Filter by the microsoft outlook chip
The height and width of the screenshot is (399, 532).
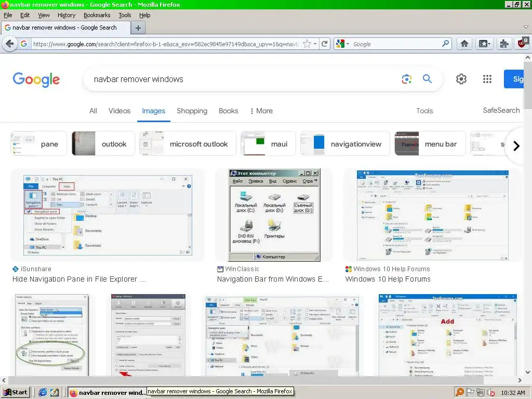coord(188,144)
